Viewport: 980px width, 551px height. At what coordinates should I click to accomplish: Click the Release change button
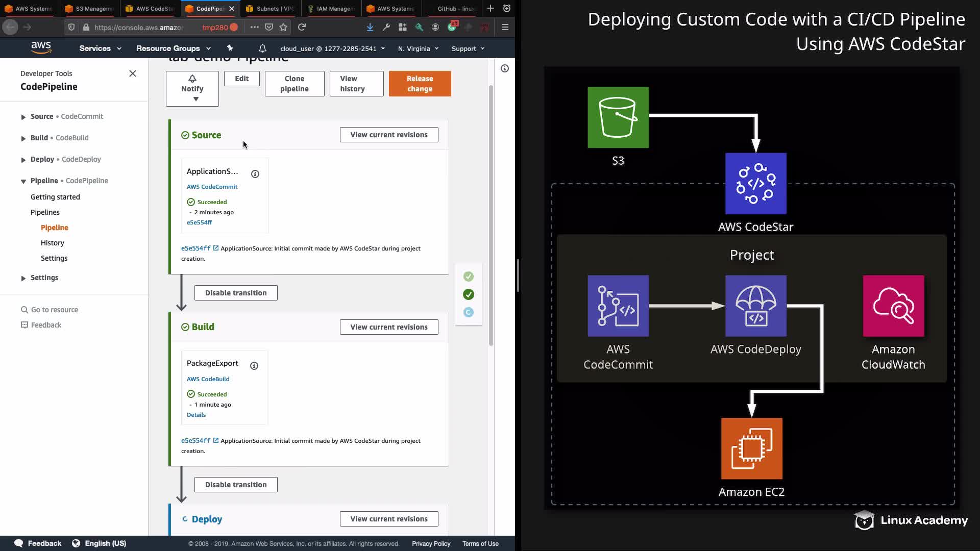(x=420, y=84)
